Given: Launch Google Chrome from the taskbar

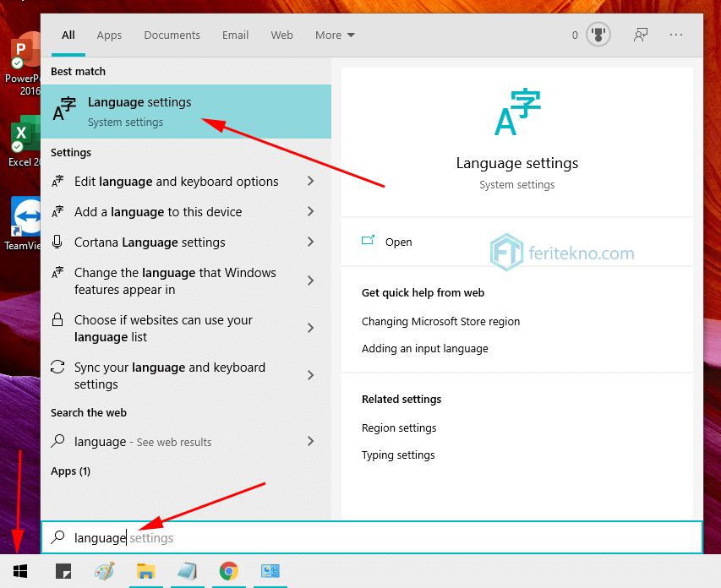Looking at the screenshot, I should coord(229,571).
